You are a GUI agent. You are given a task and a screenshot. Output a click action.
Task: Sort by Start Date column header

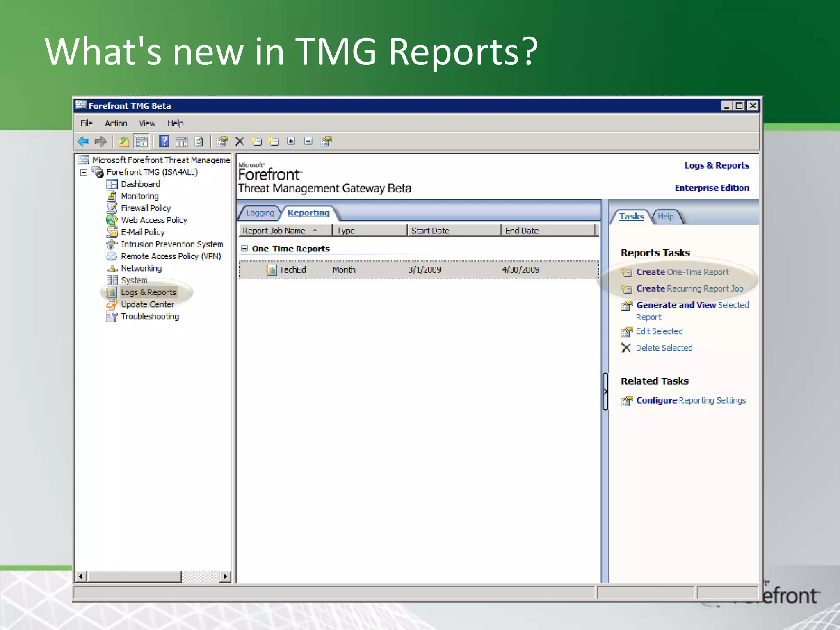[454, 231]
